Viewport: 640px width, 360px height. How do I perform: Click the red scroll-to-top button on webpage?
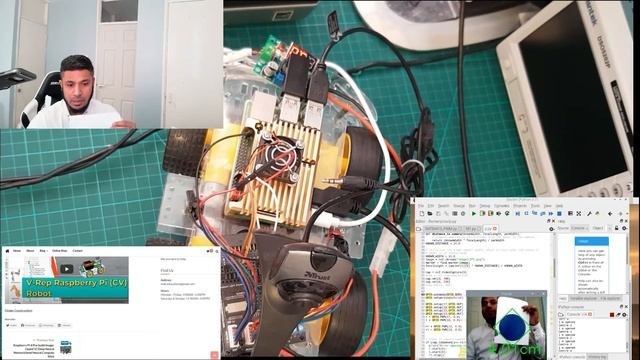click(x=215, y=355)
